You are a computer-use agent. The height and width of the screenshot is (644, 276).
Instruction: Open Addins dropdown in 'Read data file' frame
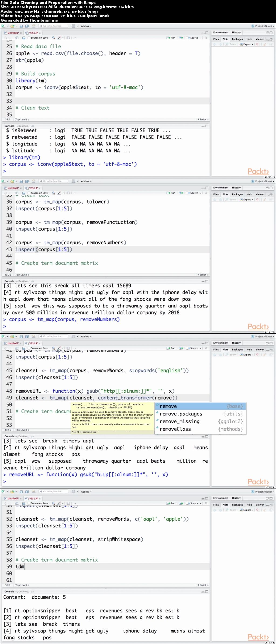pos(86,26)
